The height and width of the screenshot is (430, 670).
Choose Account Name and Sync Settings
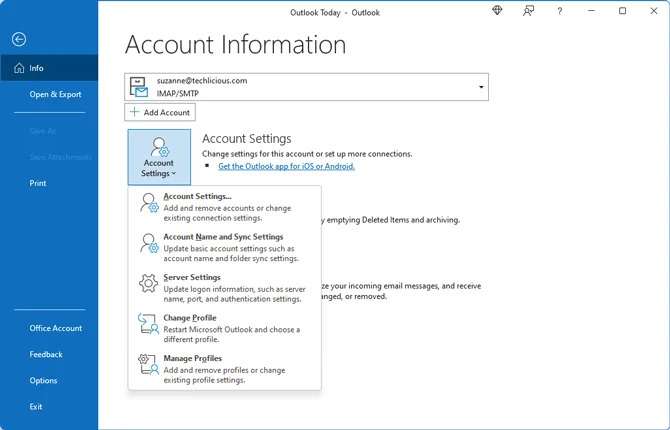(x=224, y=247)
